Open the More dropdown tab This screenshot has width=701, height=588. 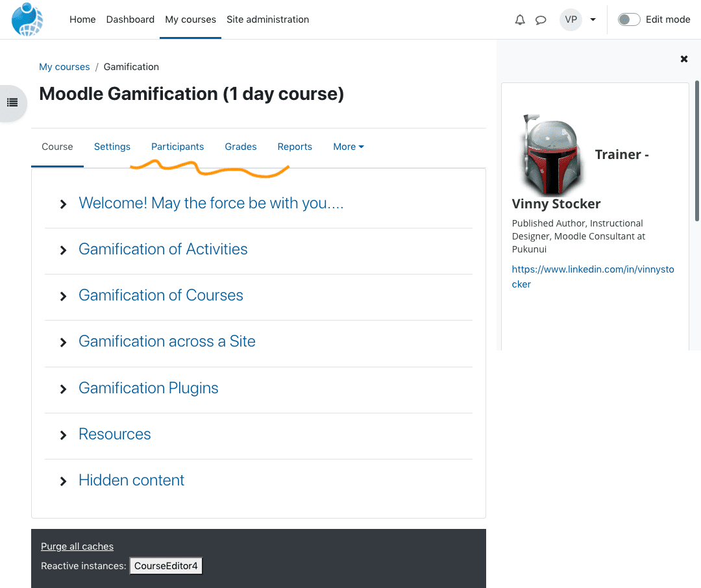point(349,147)
